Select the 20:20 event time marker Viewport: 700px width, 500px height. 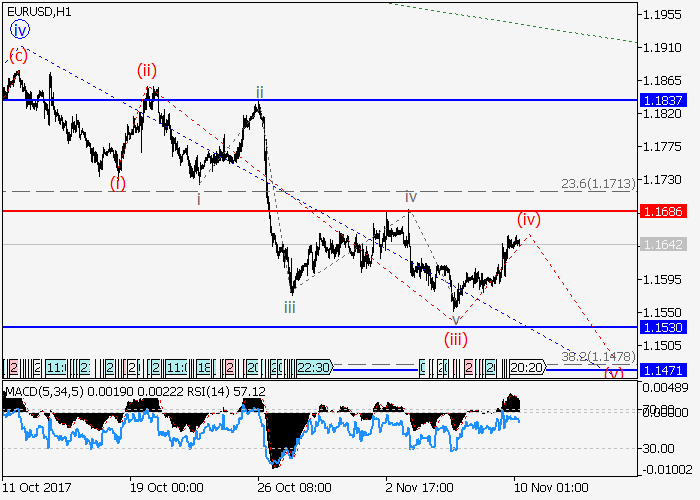pyautogui.click(x=525, y=368)
